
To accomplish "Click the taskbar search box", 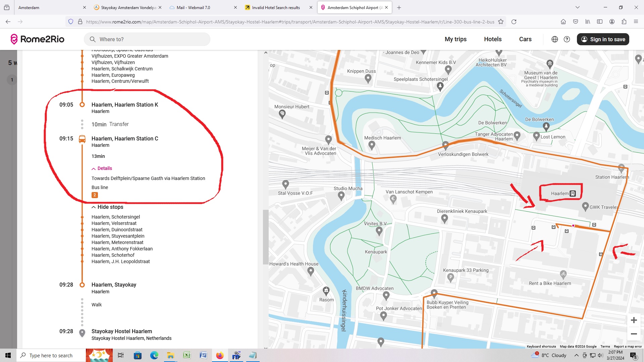I will 51,355.
